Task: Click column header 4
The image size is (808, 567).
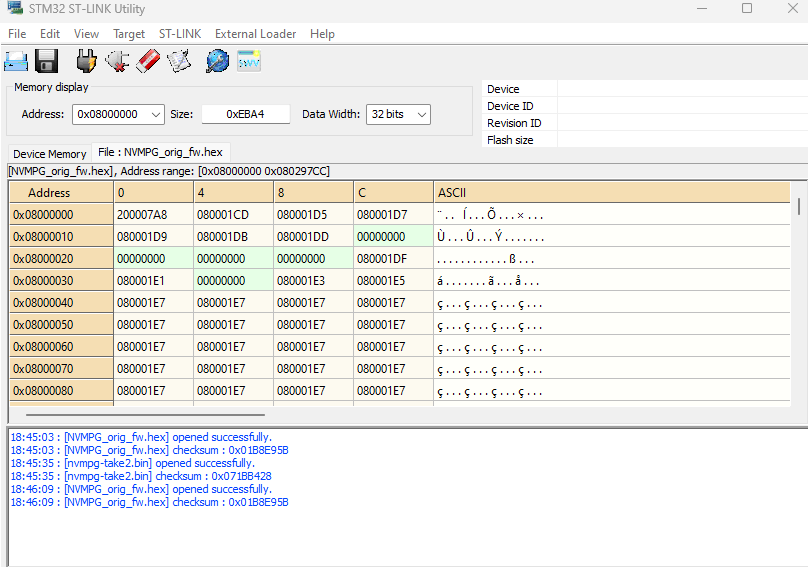Action: (233, 193)
